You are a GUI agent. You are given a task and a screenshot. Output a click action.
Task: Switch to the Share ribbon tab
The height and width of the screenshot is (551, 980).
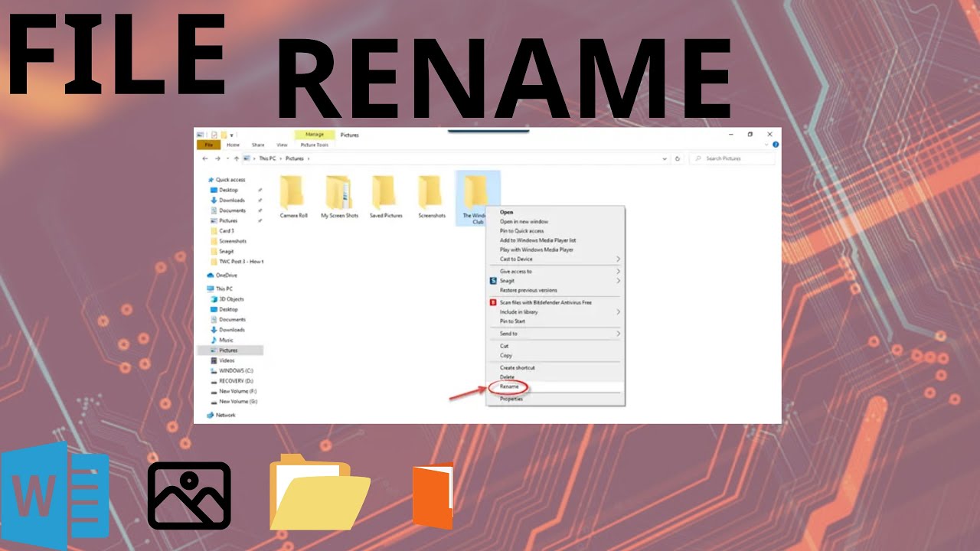click(x=258, y=145)
